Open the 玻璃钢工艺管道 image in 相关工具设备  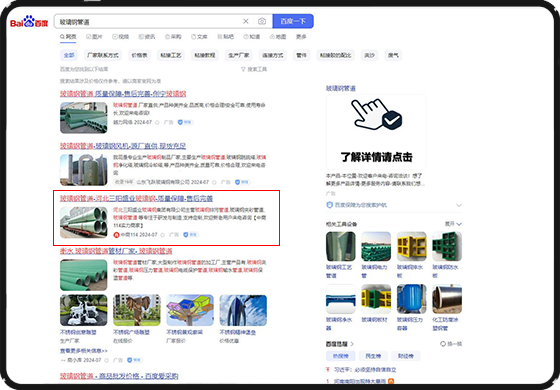coord(341,246)
